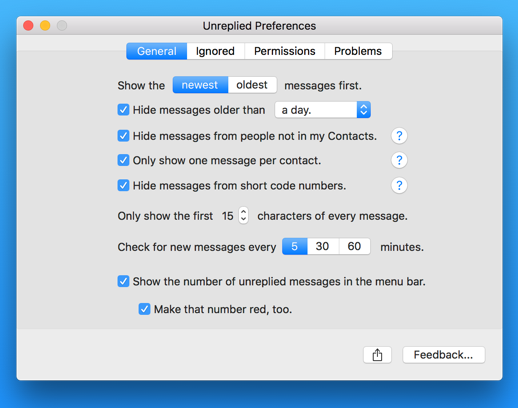Open the Permissions tab
Viewport: 518px width, 408px height.
coord(284,51)
